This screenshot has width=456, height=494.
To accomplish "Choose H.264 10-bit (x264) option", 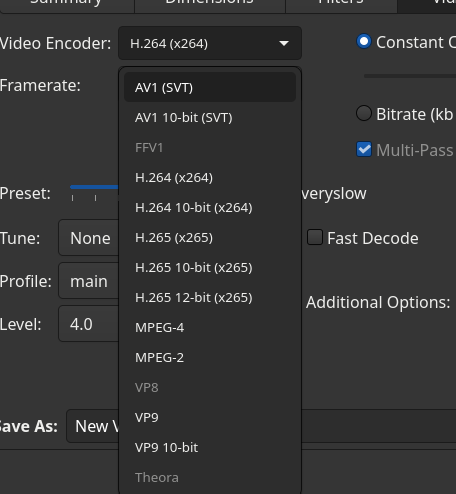I will click(x=210, y=208).
